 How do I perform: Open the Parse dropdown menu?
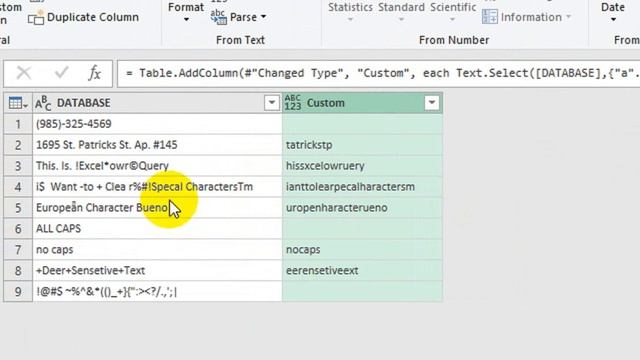click(248, 17)
